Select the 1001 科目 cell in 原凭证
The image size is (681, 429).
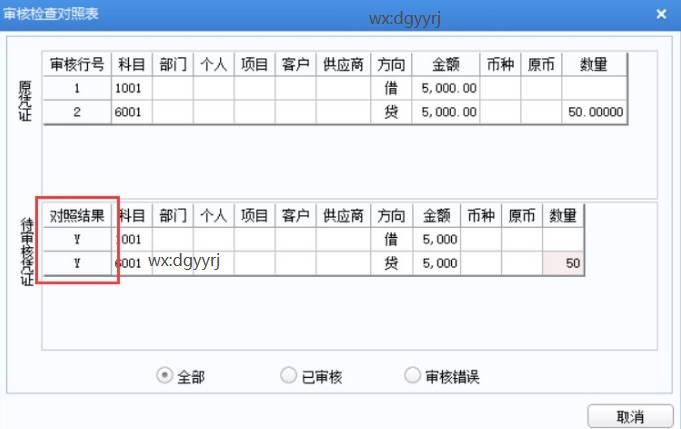pyautogui.click(x=132, y=88)
